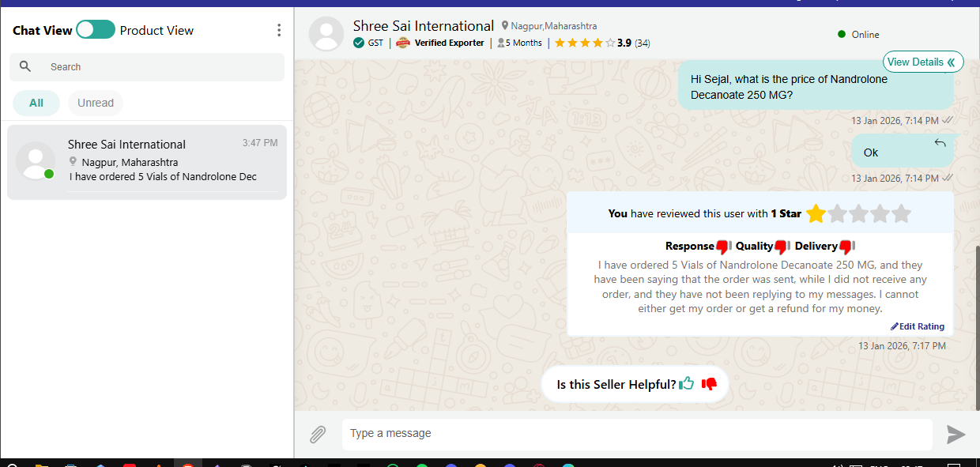Click the Delivery thumbs down rating
980x467 pixels.
point(846,247)
